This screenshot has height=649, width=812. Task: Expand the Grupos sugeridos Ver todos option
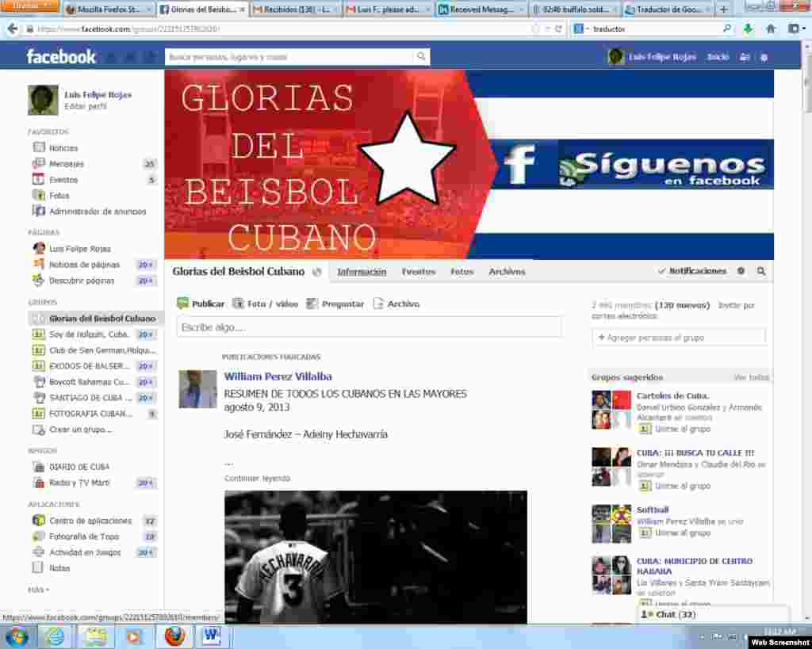pos(750,377)
